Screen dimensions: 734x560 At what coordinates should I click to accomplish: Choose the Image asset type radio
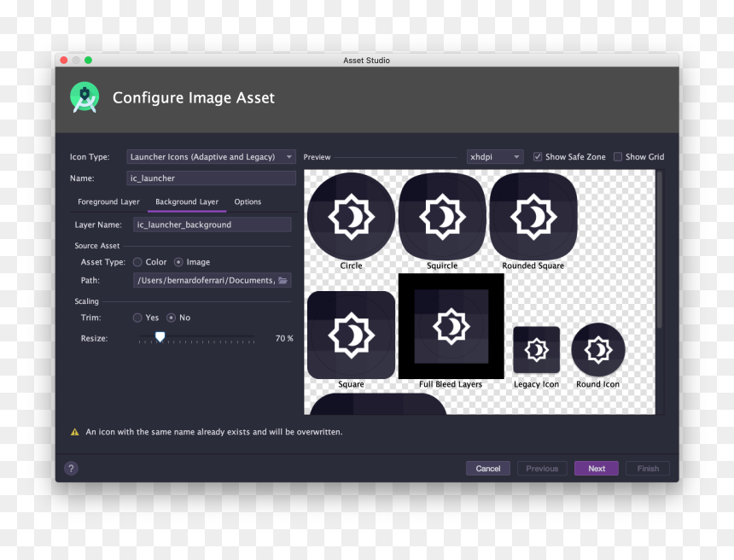click(178, 262)
